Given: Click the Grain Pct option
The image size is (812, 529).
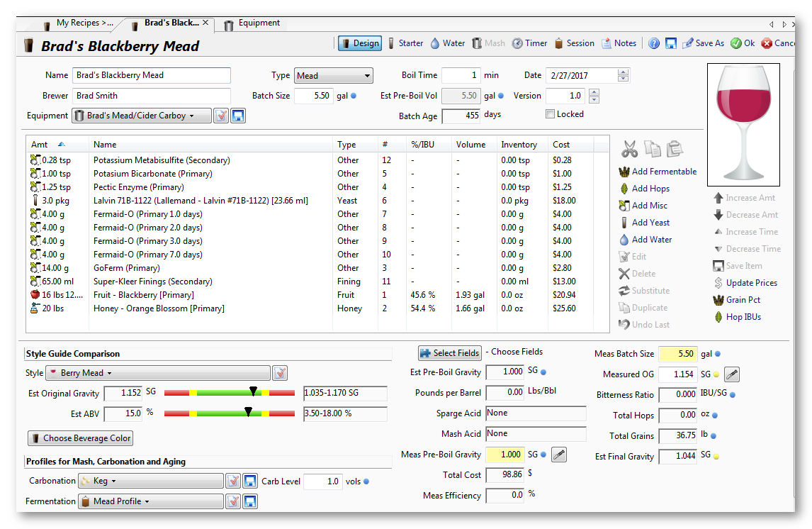Looking at the screenshot, I should (x=737, y=300).
